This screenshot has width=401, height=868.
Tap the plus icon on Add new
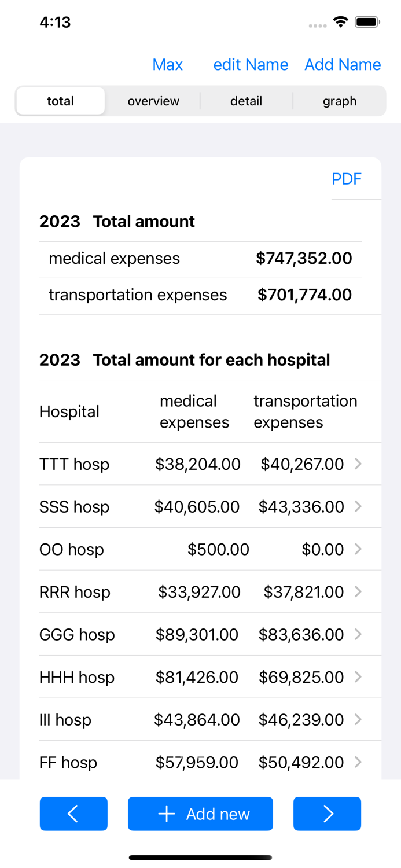(166, 814)
